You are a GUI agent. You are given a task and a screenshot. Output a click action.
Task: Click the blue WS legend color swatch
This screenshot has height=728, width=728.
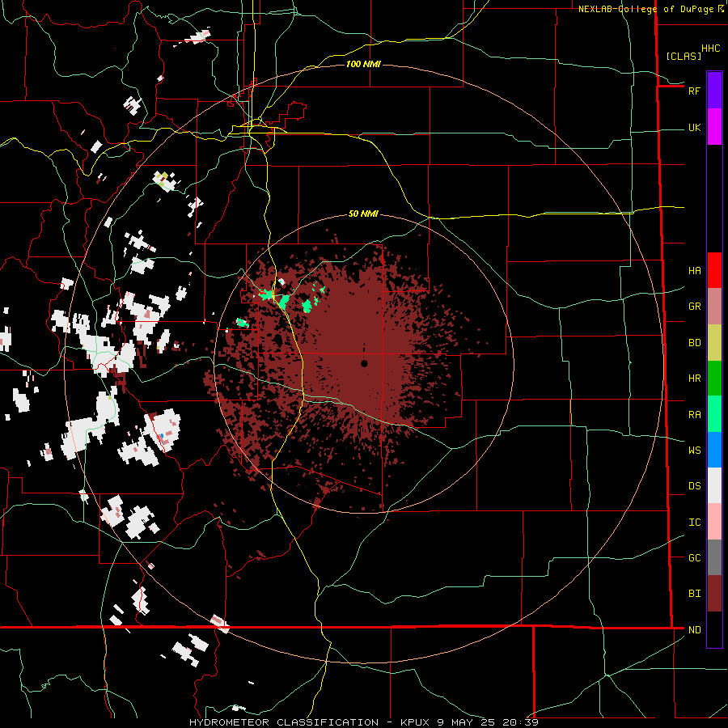[714, 450]
